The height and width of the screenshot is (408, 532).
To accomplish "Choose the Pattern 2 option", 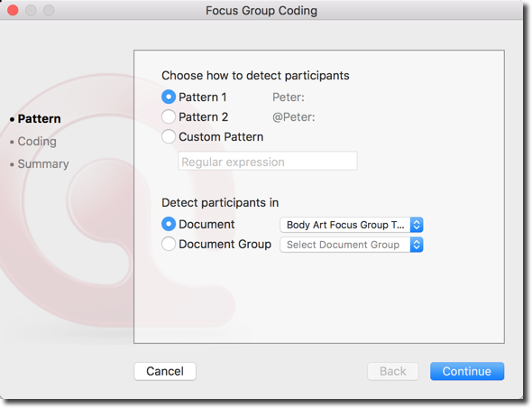I will [x=169, y=116].
